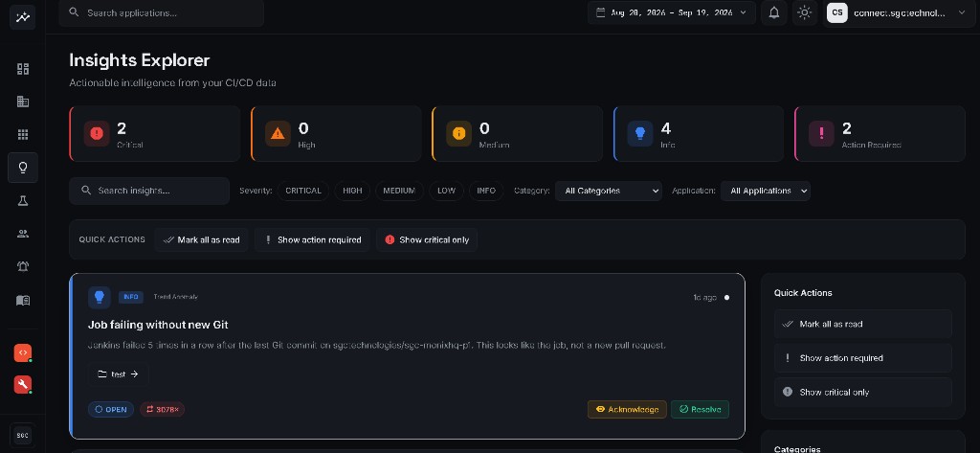Open the book documentation icon in sidebar
This screenshot has height=453, width=980.
(23, 301)
